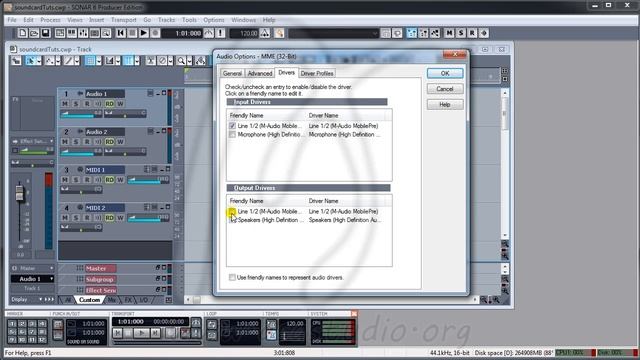Open the Options menu
Image resolution: width=640 pixels, height=360 pixels.
(x=214, y=20)
